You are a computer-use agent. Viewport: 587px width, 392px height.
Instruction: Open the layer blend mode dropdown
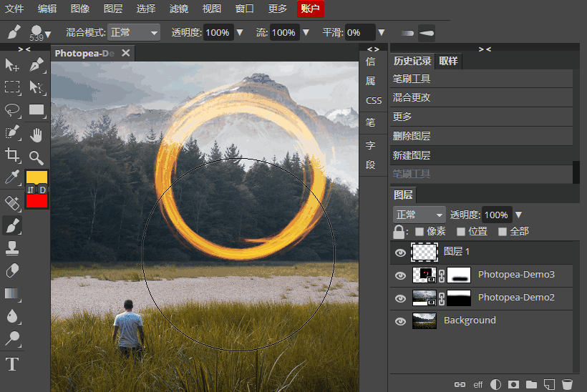(419, 215)
